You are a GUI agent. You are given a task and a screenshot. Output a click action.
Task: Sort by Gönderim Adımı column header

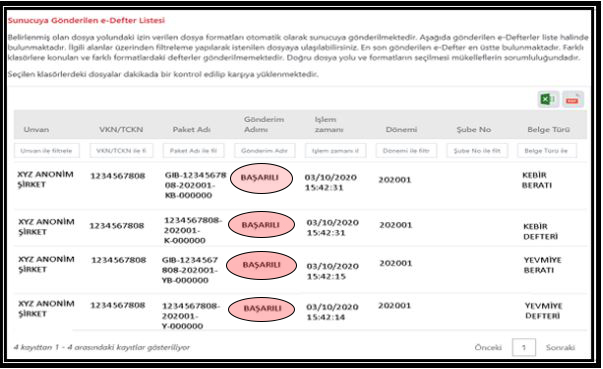264,125
